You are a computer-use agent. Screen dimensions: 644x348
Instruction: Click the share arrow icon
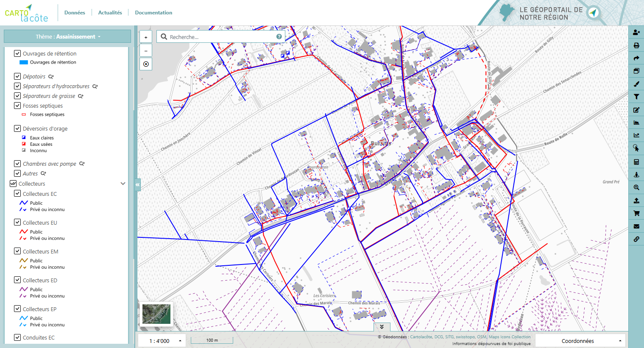click(636, 58)
